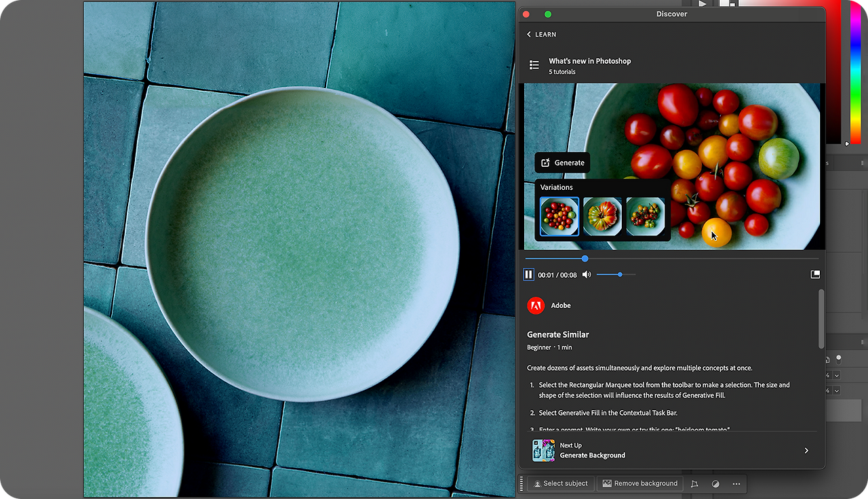The width and height of the screenshot is (868, 499).
Task: Click the transform image icon in task bar
Action: coord(694,484)
